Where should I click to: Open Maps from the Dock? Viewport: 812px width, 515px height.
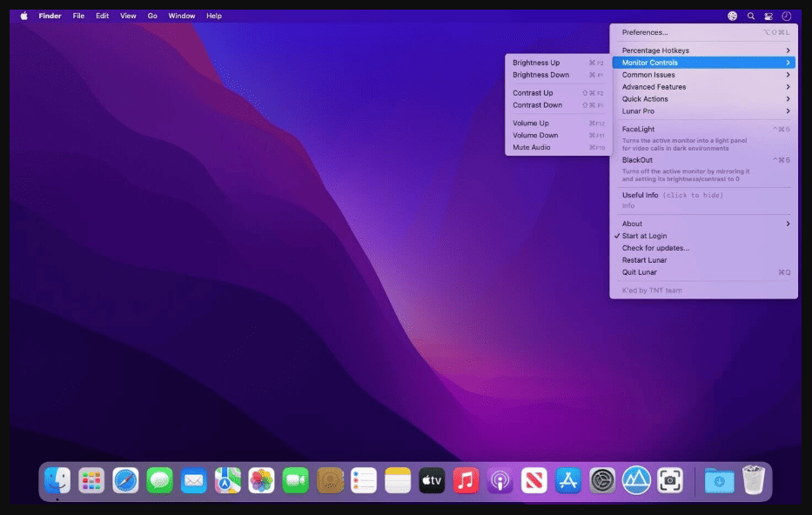coord(227,480)
